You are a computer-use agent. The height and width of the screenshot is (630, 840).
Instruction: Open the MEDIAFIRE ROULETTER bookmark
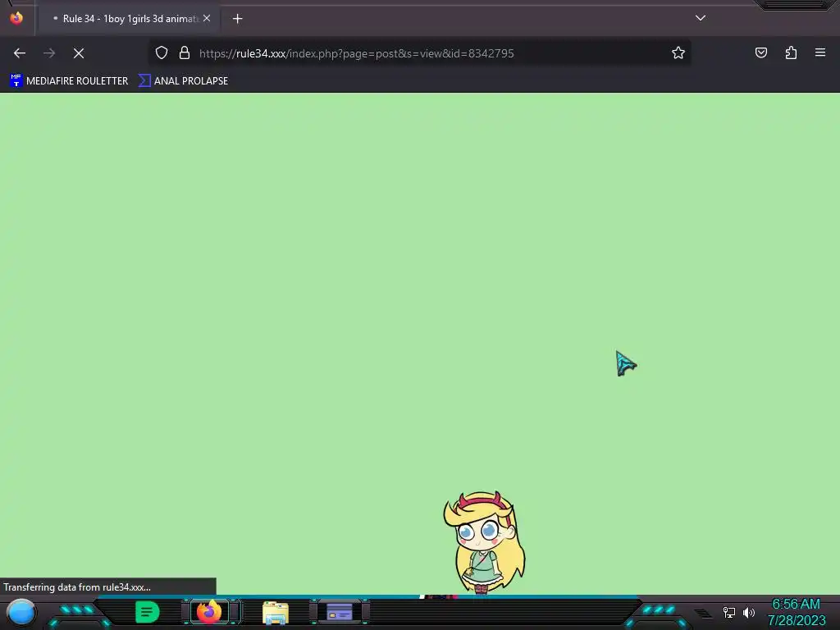tap(69, 81)
